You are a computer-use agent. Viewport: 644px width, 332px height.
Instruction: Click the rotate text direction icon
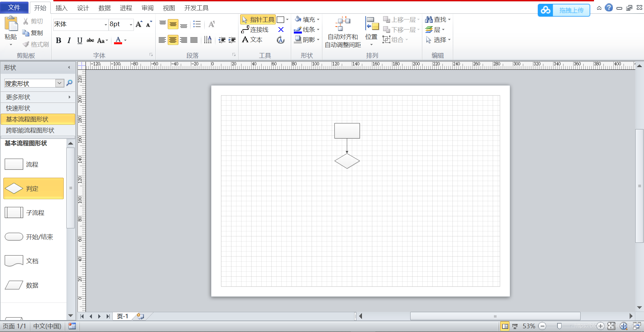(208, 40)
